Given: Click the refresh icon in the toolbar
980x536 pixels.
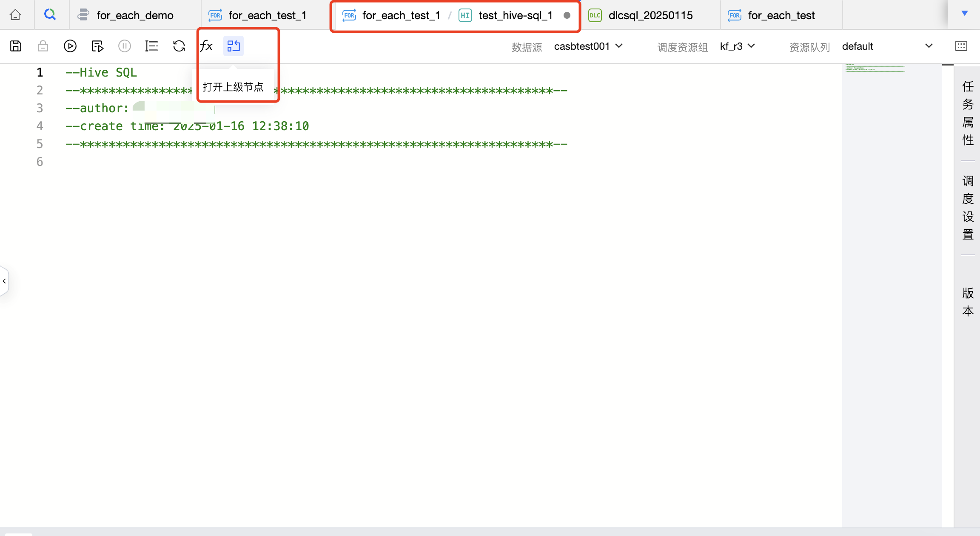Looking at the screenshot, I should 179,46.
